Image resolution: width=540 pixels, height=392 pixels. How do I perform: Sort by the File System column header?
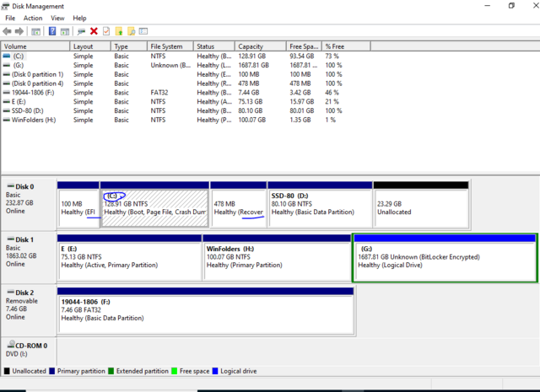(165, 46)
